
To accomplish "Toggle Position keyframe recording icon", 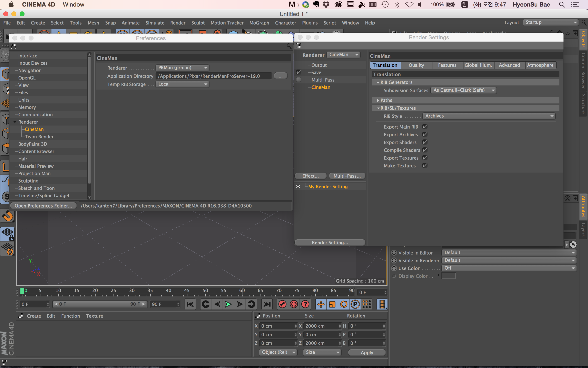I will 321,304.
